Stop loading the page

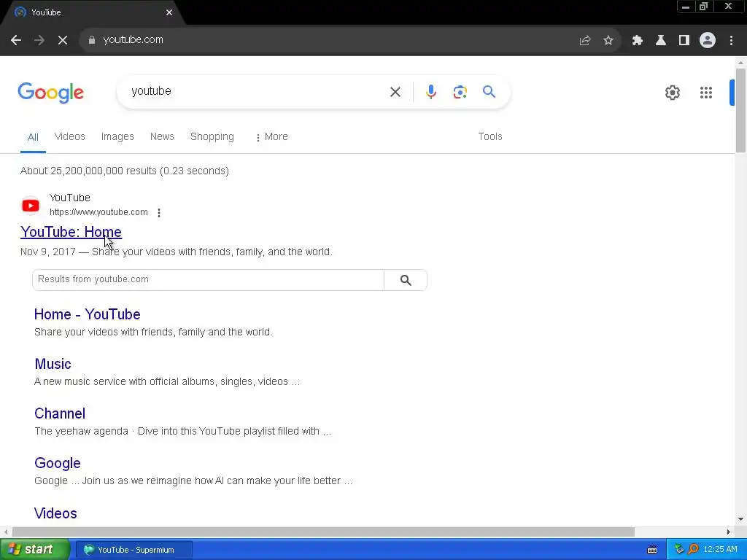click(63, 40)
